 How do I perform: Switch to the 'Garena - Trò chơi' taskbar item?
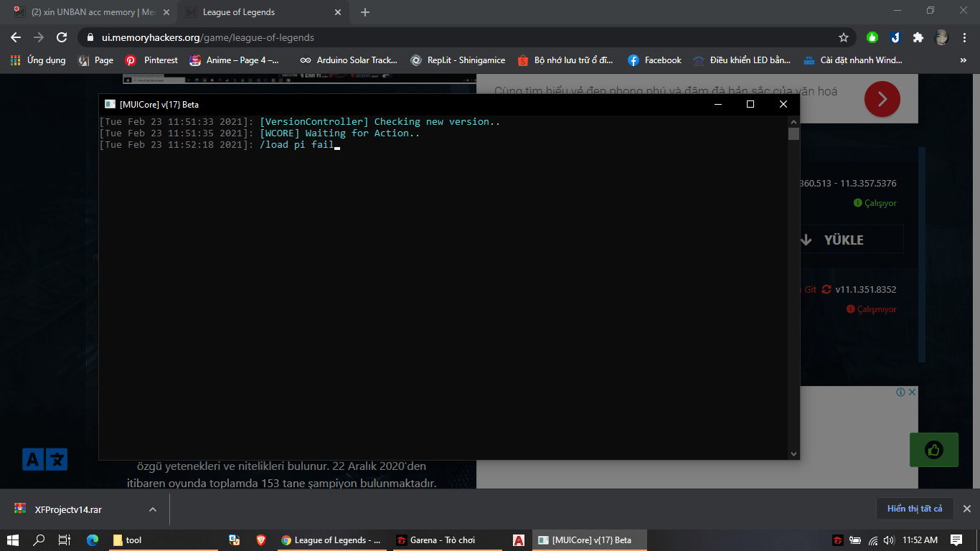click(x=448, y=540)
